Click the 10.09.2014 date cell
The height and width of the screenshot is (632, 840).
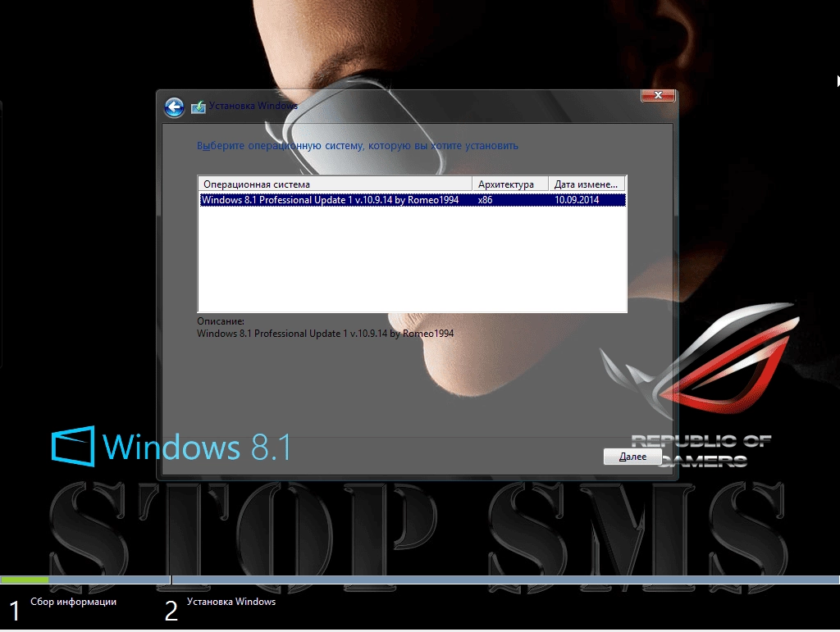point(577,200)
